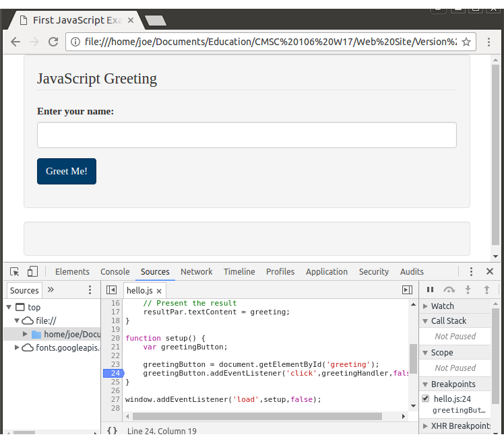Collapse the top tree node
This screenshot has height=443, width=504.
pos(9,307)
